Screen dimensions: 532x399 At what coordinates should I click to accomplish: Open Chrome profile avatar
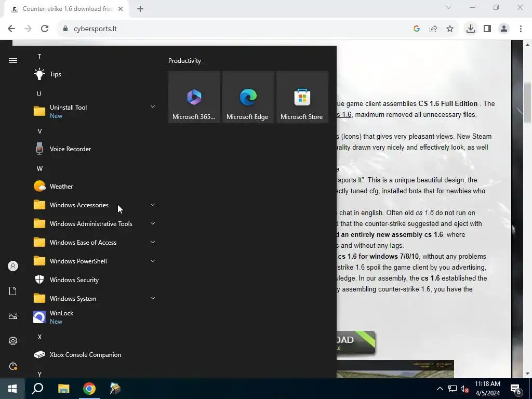point(504,29)
